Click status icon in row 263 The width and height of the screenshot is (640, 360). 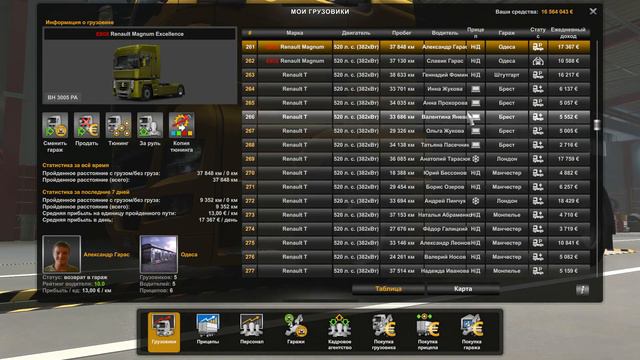(x=538, y=75)
